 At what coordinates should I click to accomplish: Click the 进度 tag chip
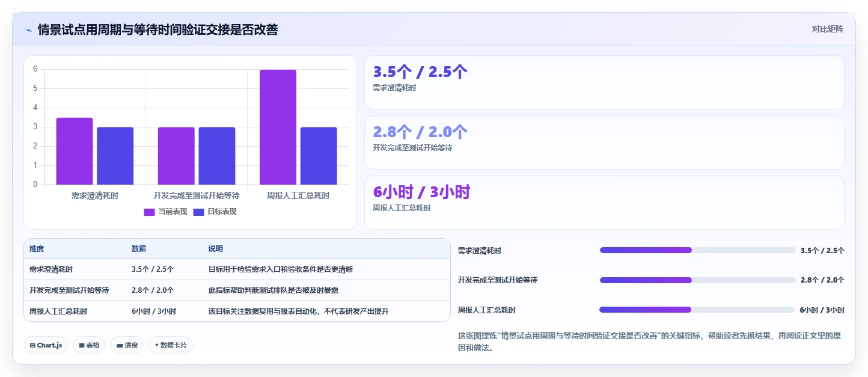coord(127,345)
